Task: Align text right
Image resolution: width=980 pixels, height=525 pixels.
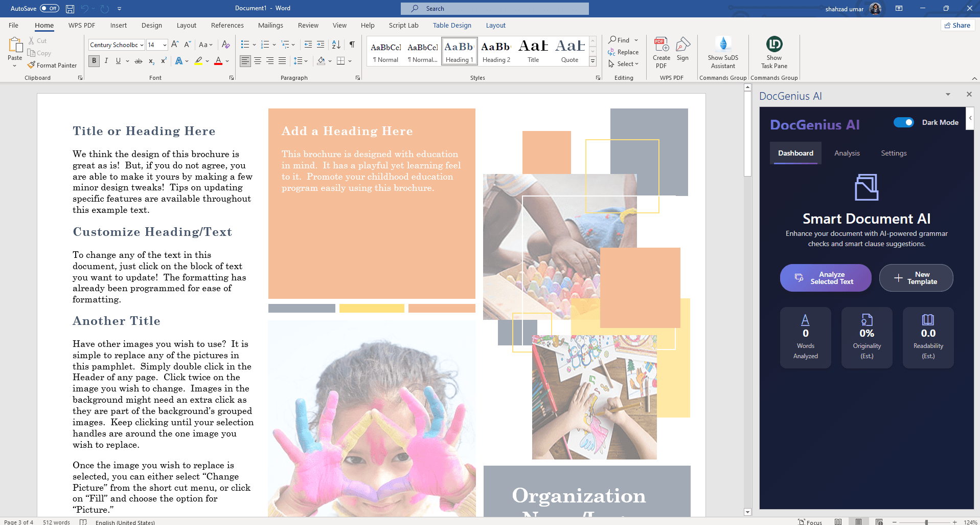Action: pyautogui.click(x=270, y=61)
